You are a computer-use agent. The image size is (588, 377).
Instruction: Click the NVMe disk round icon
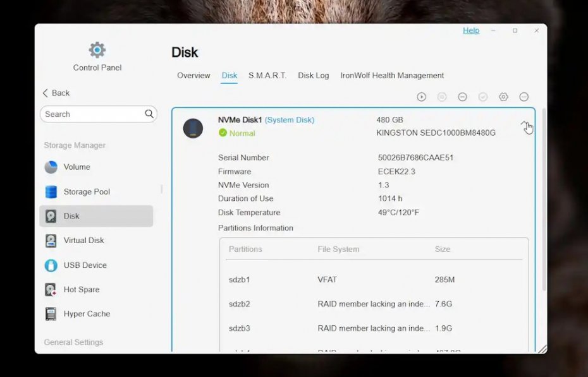193,128
